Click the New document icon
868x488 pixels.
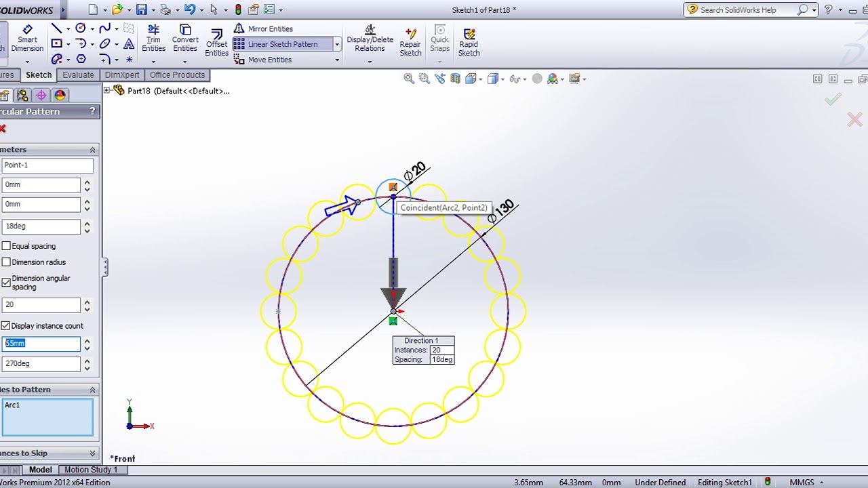click(x=93, y=9)
